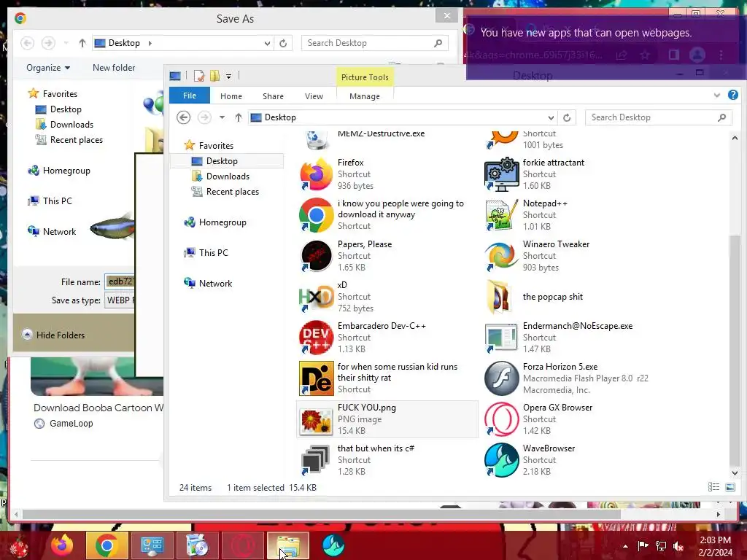Select the WaveBrowser shortcut icon

click(x=501, y=460)
